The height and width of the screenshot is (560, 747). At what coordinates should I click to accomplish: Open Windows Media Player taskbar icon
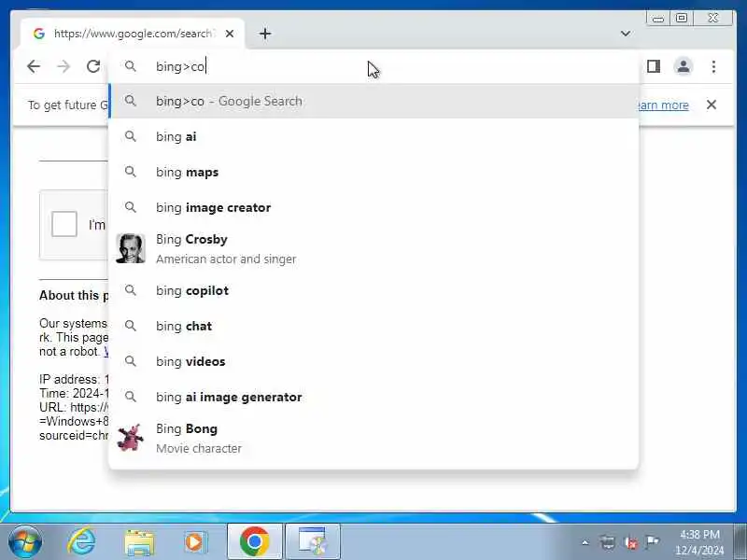[x=195, y=542]
